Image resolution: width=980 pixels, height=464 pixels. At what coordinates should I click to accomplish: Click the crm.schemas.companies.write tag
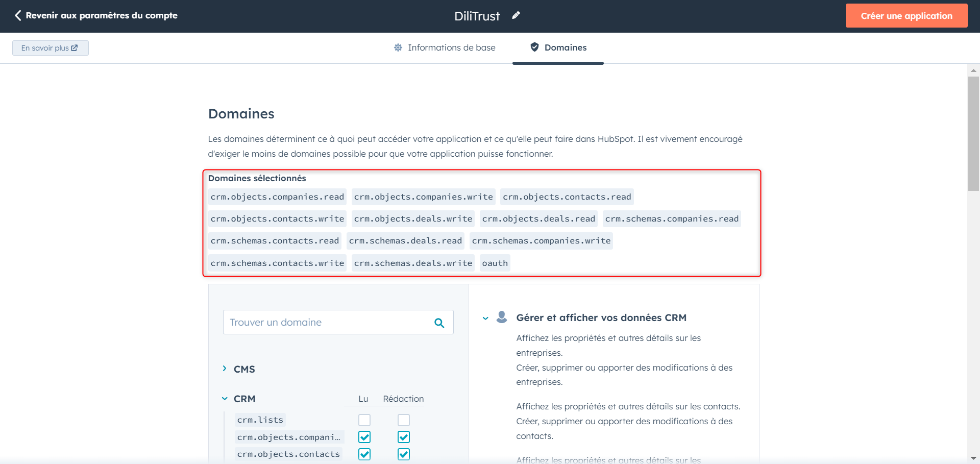pyautogui.click(x=541, y=241)
